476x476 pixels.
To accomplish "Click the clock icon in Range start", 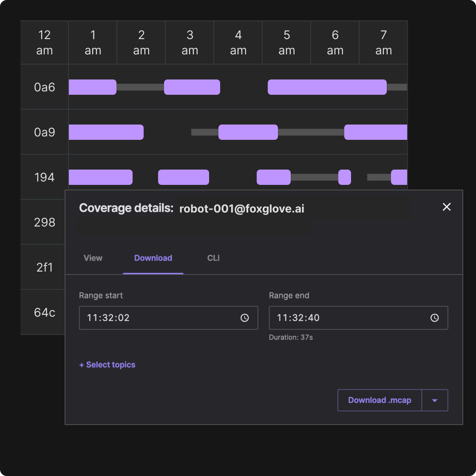I will [x=245, y=318].
